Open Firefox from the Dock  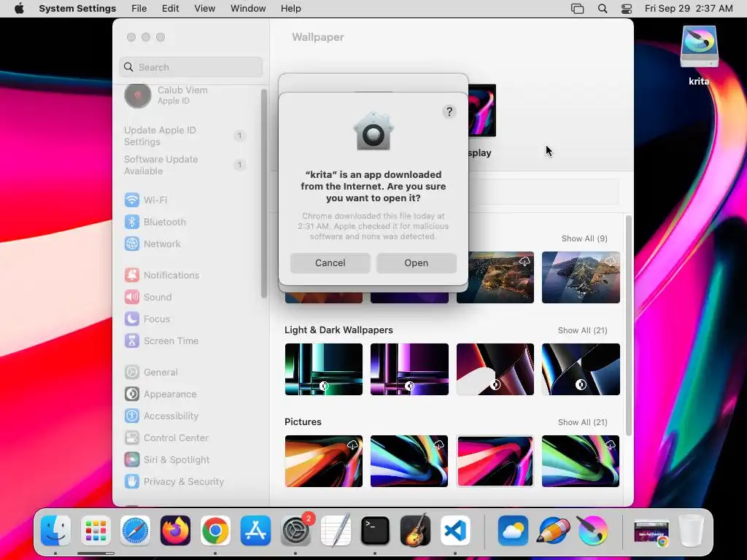click(175, 530)
